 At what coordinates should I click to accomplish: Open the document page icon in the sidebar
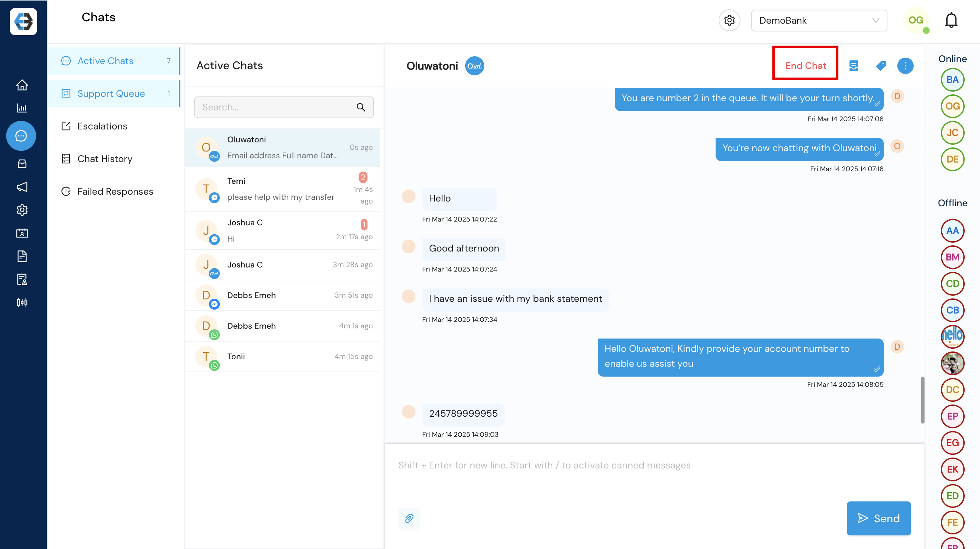coord(22,256)
